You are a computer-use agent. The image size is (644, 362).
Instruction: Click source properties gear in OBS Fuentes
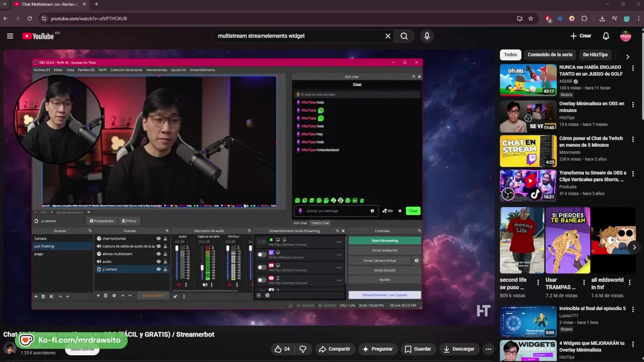114,296
